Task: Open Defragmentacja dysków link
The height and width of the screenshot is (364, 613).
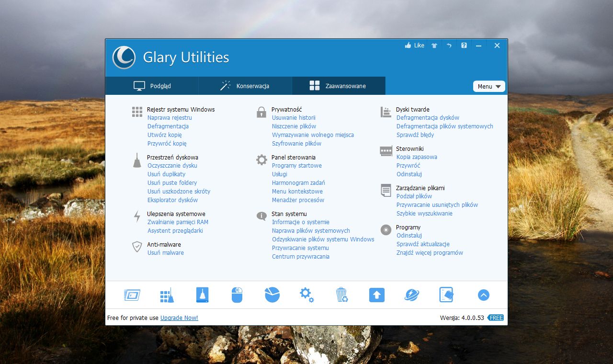Action: click(x=428, y=117)
